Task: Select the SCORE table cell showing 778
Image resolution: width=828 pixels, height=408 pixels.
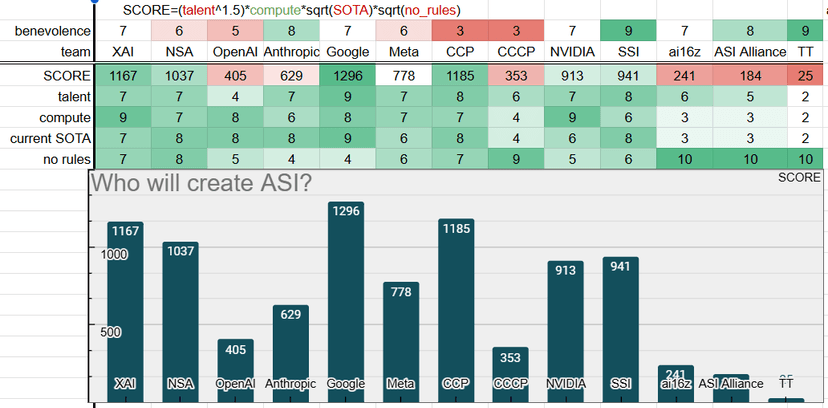Action: [x=403, y=76]
